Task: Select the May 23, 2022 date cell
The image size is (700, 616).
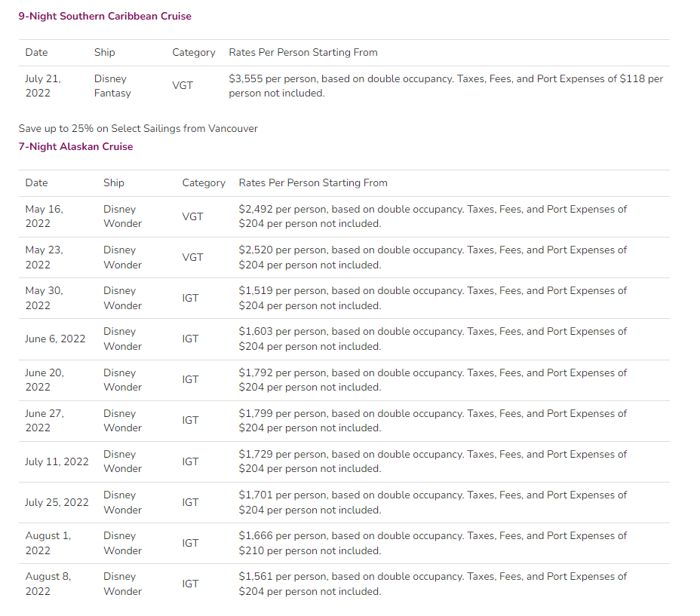Action: 45,258
